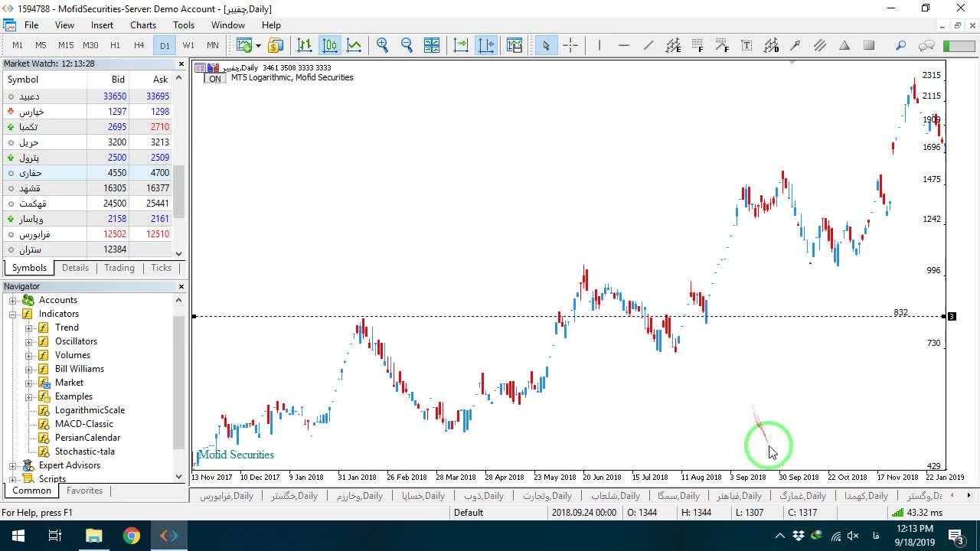
Task: Open the New Chart toolbar icon
Action: pos(244,45)
